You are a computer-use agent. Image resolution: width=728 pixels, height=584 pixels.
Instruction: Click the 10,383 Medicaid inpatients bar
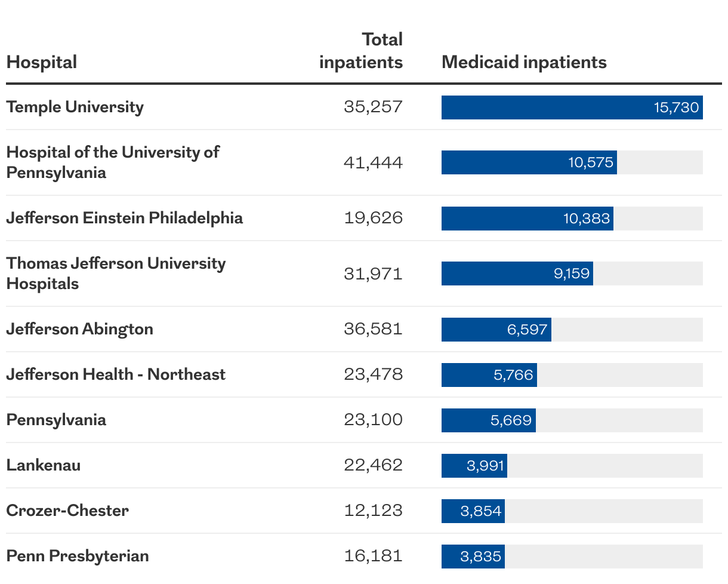pos(528,219)
